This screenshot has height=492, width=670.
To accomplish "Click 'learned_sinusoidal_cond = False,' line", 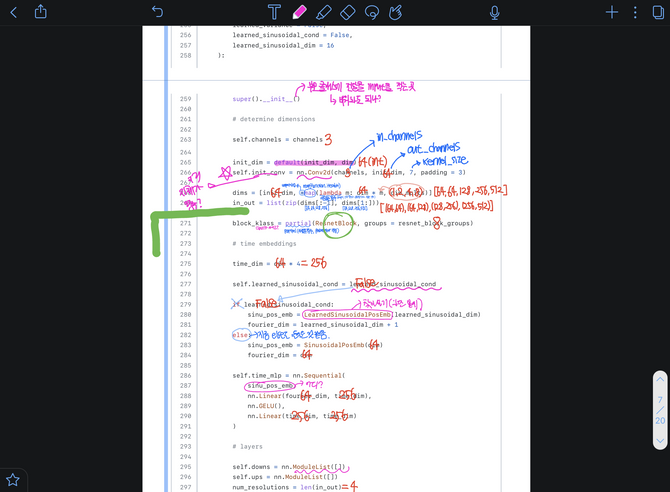I will 292,35.
